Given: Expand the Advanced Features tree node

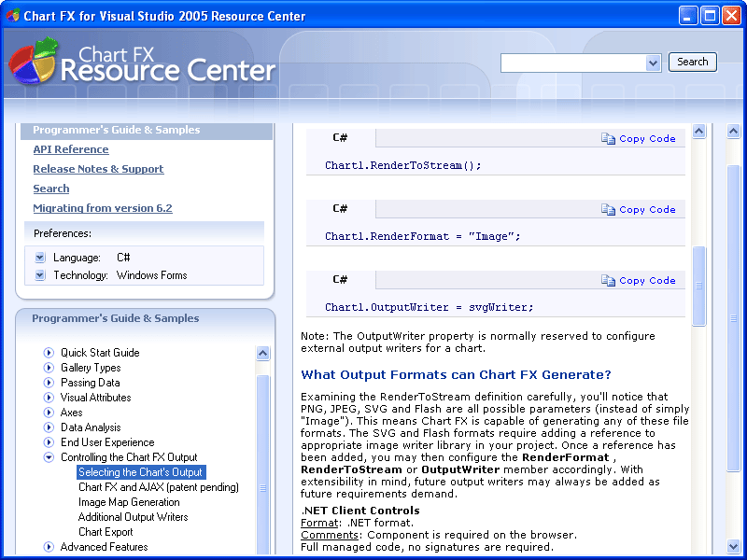Looking at the screenshot, I should 49,547.
